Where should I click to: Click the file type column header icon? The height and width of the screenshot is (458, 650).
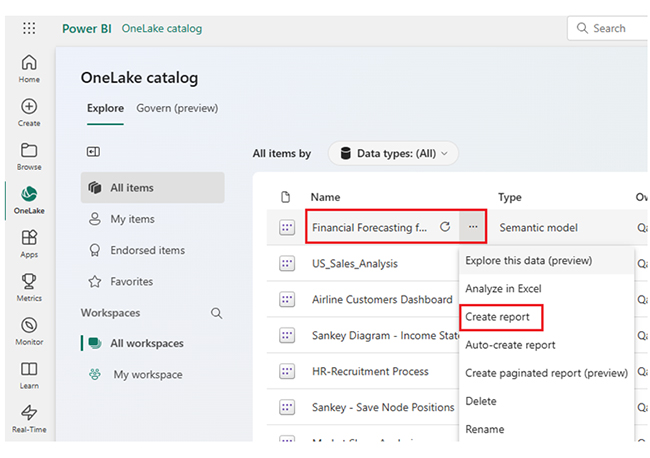(285, 197)
